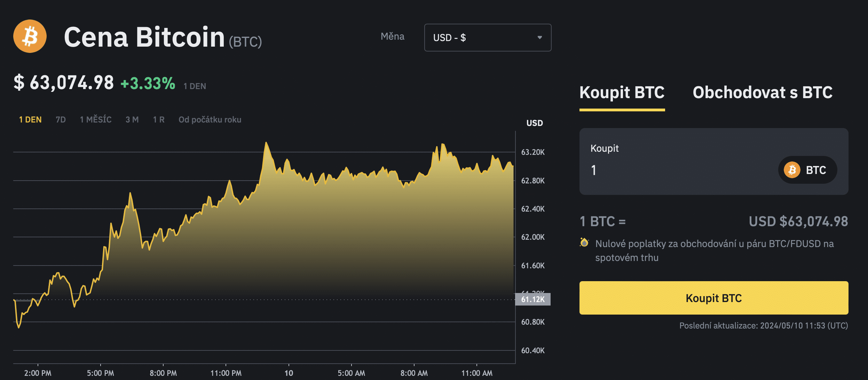Click the USD $63,074.98 conversion value
This screenshot has height=380, width=868.
(x=798, y=221)
